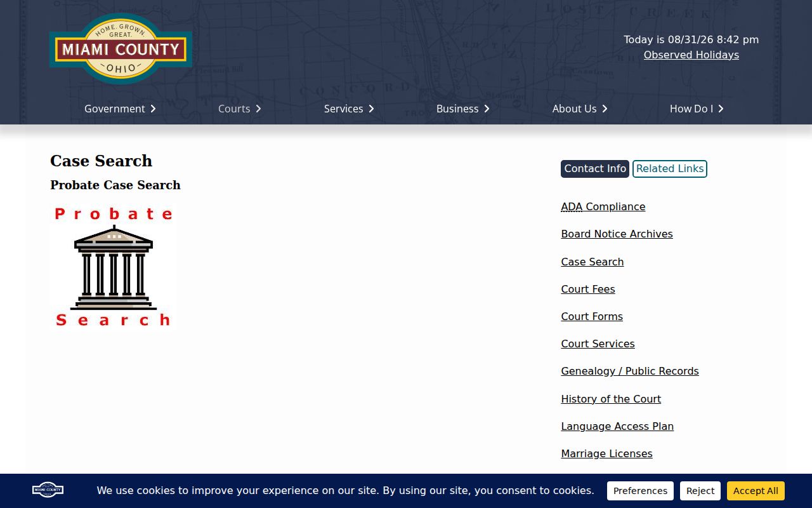Accept All cookies
This screenshot has width=812, height=508.
pyautogui.click(x=756, y=491)
